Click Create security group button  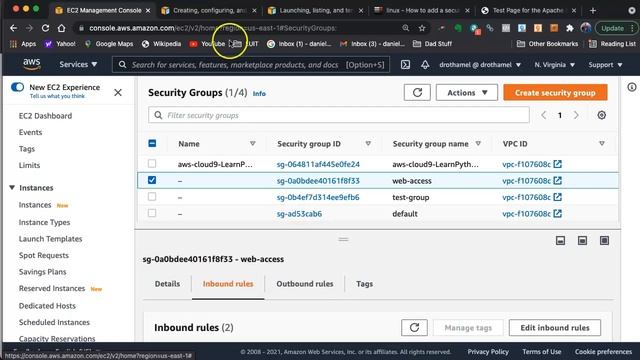tap(555, 93)
